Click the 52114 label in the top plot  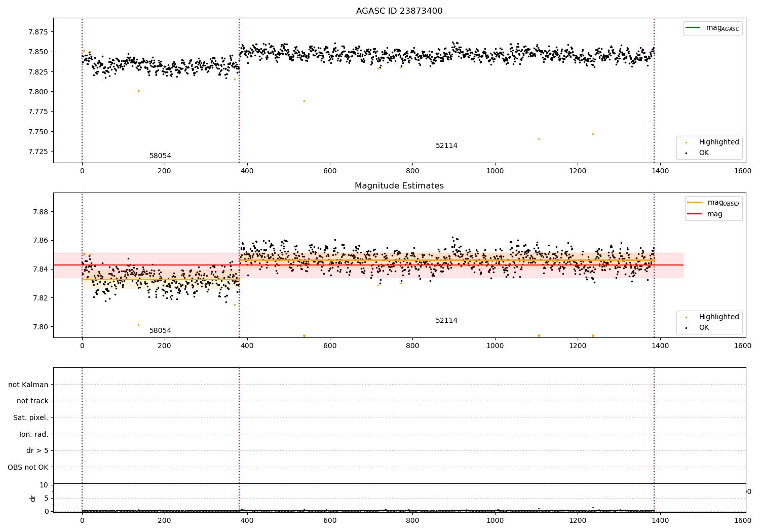coord(446,146)
